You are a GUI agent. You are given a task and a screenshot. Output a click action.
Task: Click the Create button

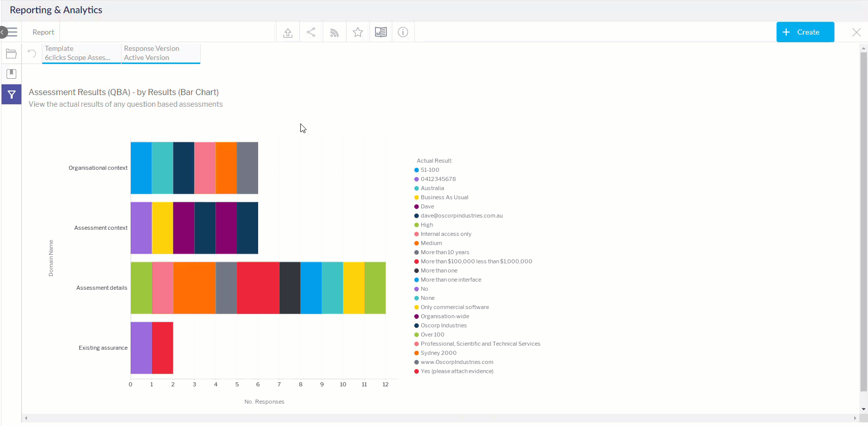pyautogui.click(x=805, y=32)
